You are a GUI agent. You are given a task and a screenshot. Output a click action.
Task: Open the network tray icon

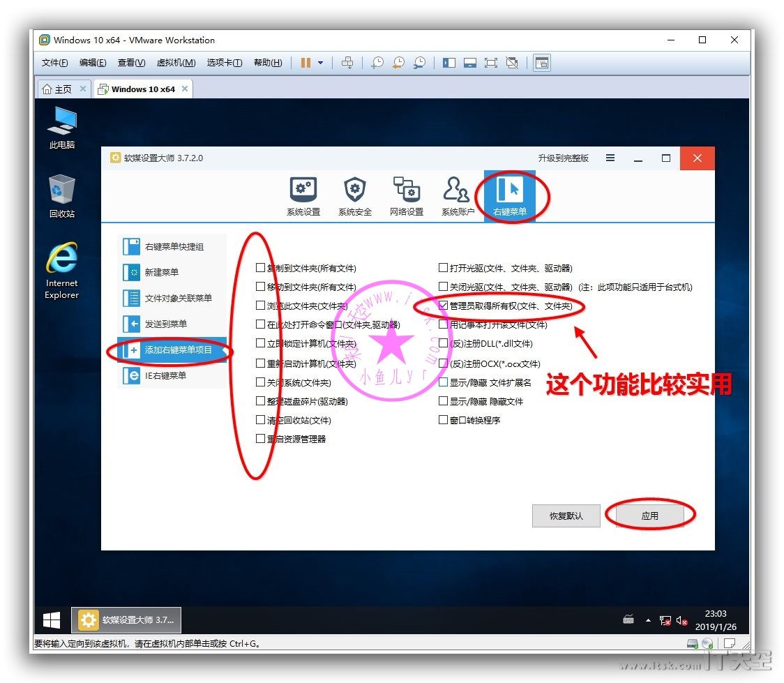(x=665, y=620)
